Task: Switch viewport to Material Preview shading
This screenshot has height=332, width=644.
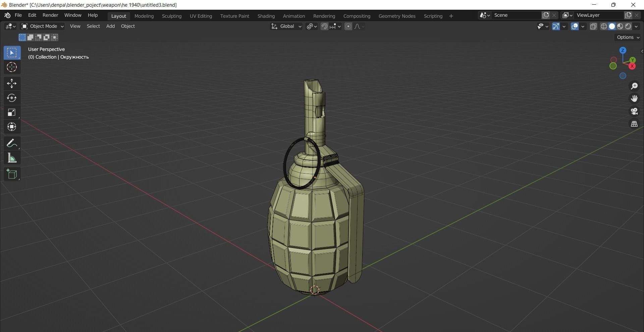Action: [620, 26]
